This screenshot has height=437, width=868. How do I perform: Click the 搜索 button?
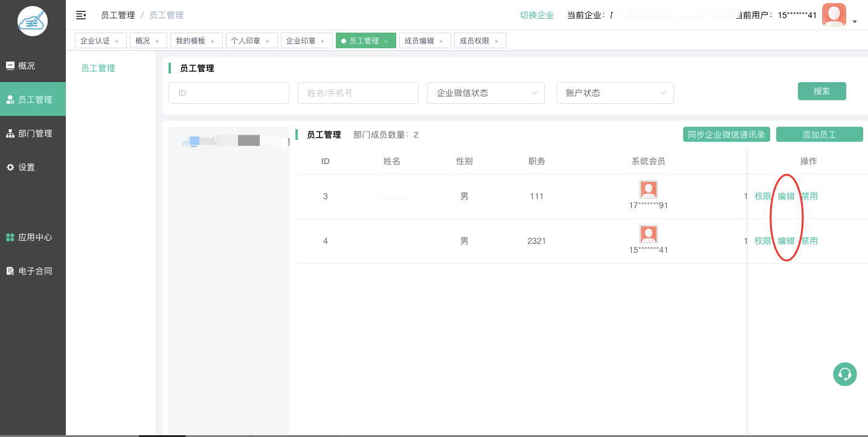click(821, 91)
